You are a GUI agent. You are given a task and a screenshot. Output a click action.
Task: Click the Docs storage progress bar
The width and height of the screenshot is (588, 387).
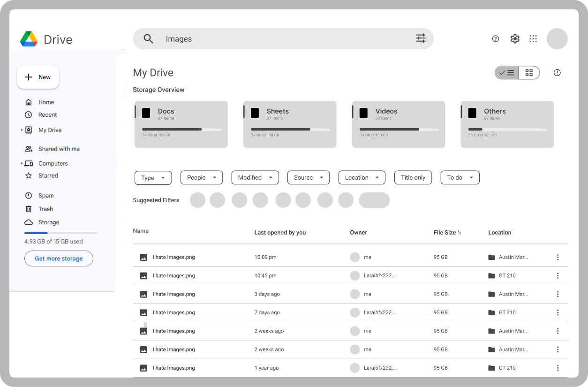[181, 129]
